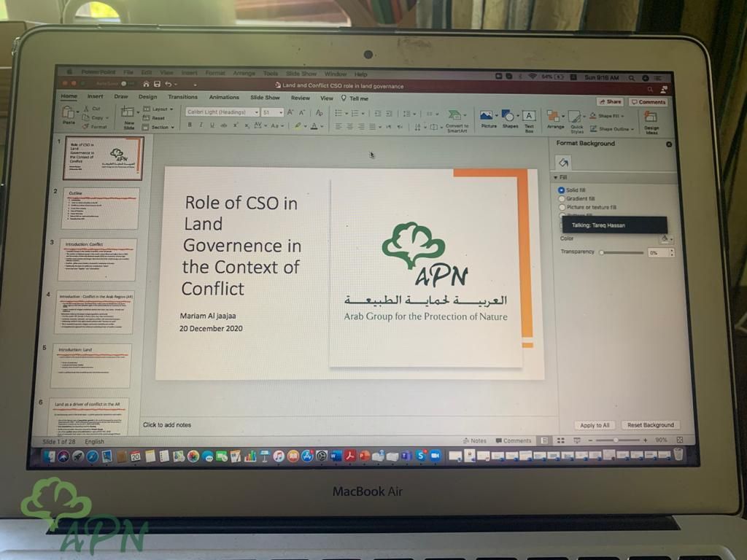The image size is (747, 560).
Task: Click the Format painter brush icon
Action: tap(86, 126)
